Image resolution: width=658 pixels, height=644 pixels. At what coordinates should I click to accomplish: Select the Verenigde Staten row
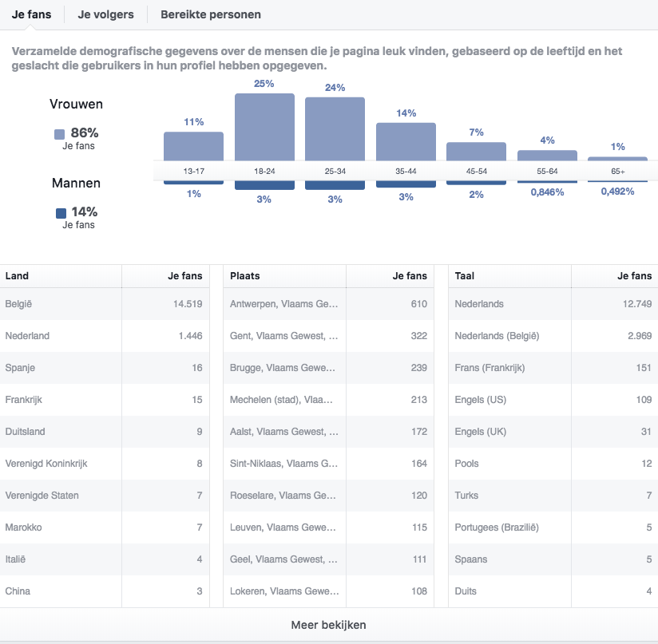point(105,495)
